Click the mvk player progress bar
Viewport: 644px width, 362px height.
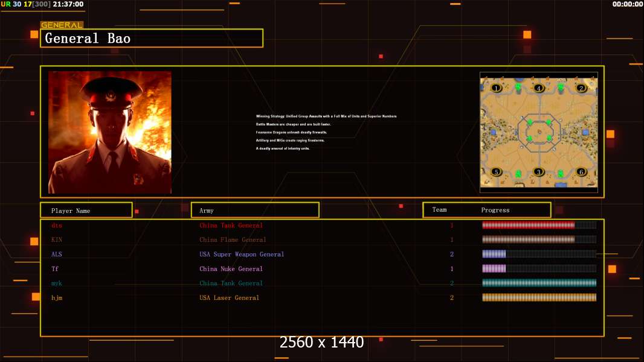(539, 283)
